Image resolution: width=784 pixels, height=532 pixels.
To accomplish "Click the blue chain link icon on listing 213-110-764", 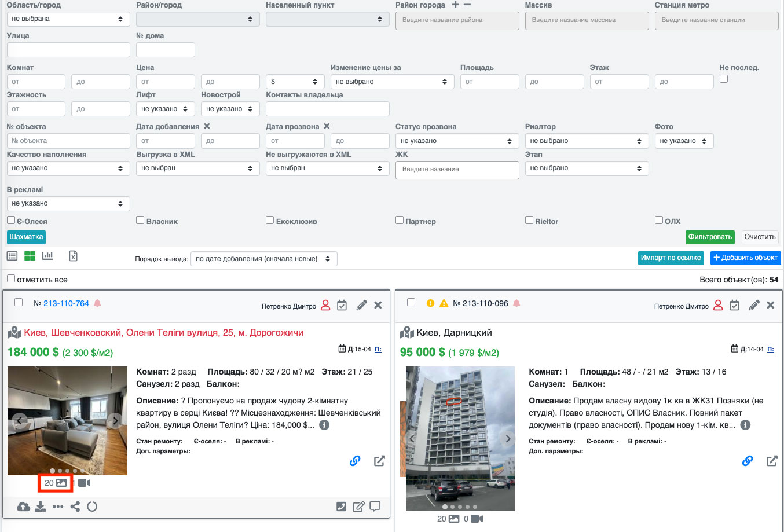I will 355,461.
